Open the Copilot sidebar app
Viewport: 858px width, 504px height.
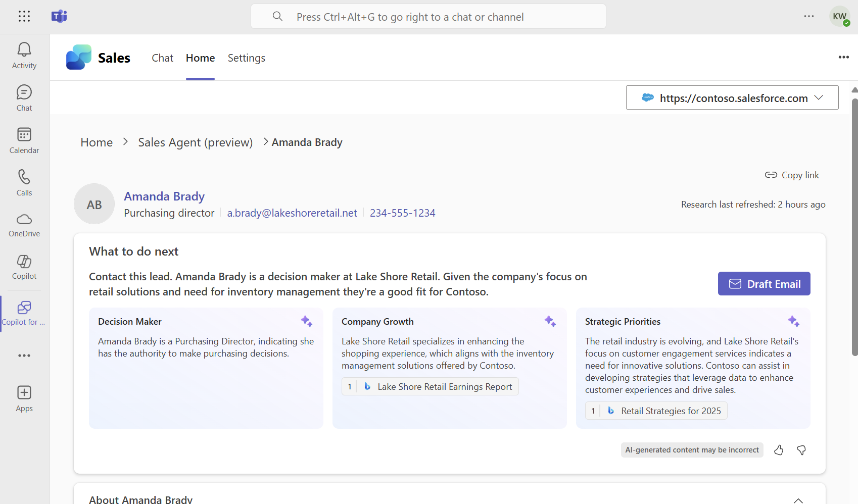(x=24, y=267)
